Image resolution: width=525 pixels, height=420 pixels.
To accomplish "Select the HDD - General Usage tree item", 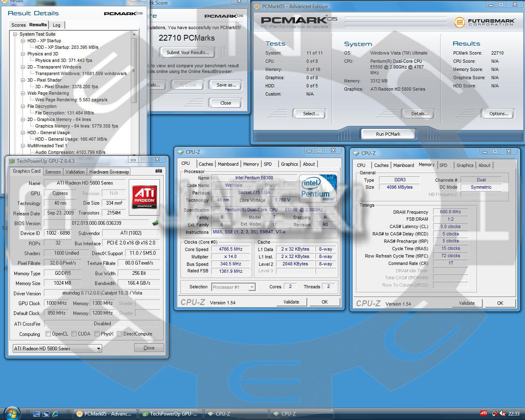I will click(x=48, y=132).
